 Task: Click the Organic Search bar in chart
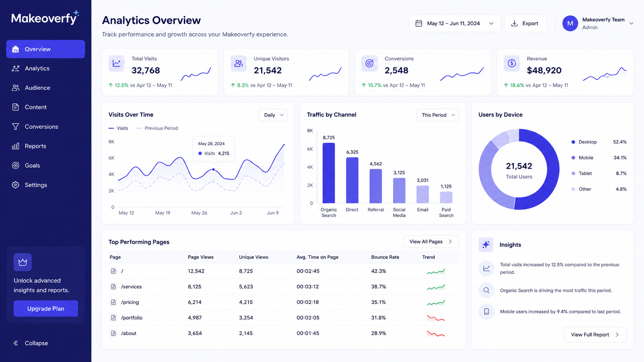(x=329, y=173)
